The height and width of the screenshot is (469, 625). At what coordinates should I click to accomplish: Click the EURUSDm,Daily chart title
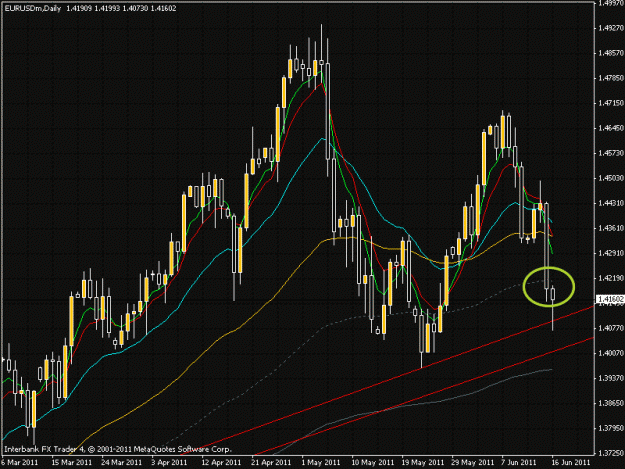click(32, 8)
